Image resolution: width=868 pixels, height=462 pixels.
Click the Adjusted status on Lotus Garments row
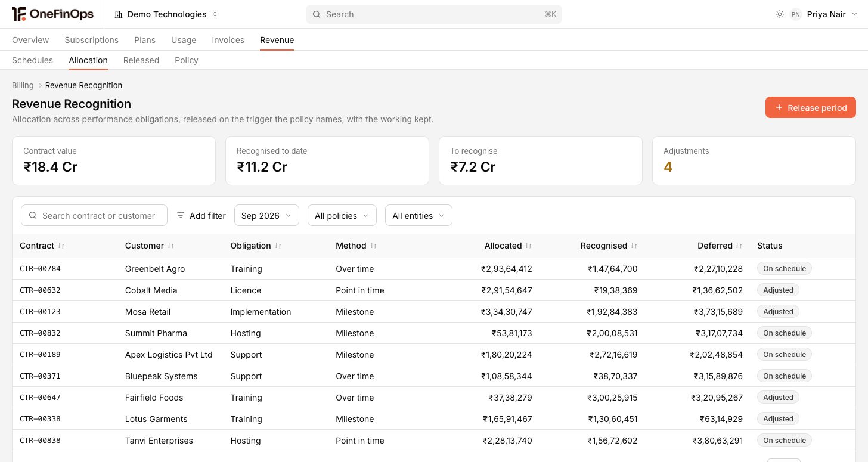(x=778, y=419)
